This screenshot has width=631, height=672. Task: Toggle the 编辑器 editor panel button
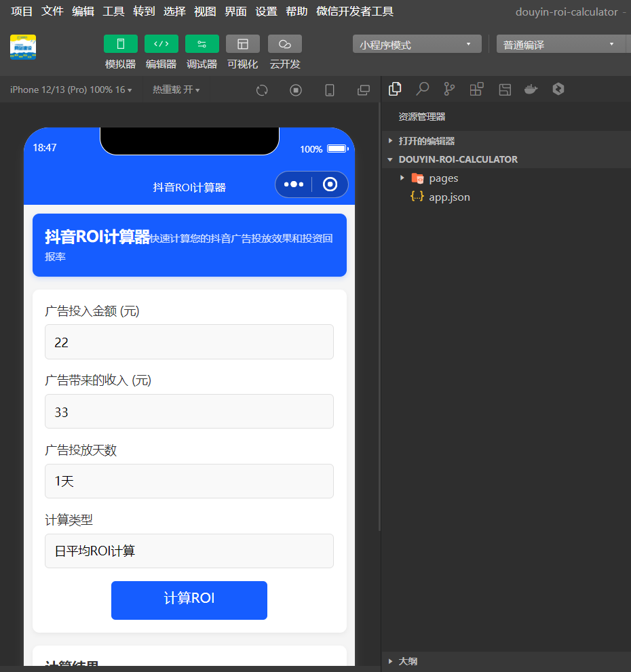point(161,43)
